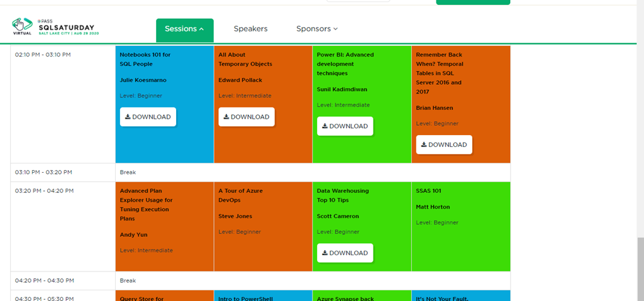View speaker Edward Pollack
The height and width of the screenshot is (301, 644).
[x=240, y=80]
